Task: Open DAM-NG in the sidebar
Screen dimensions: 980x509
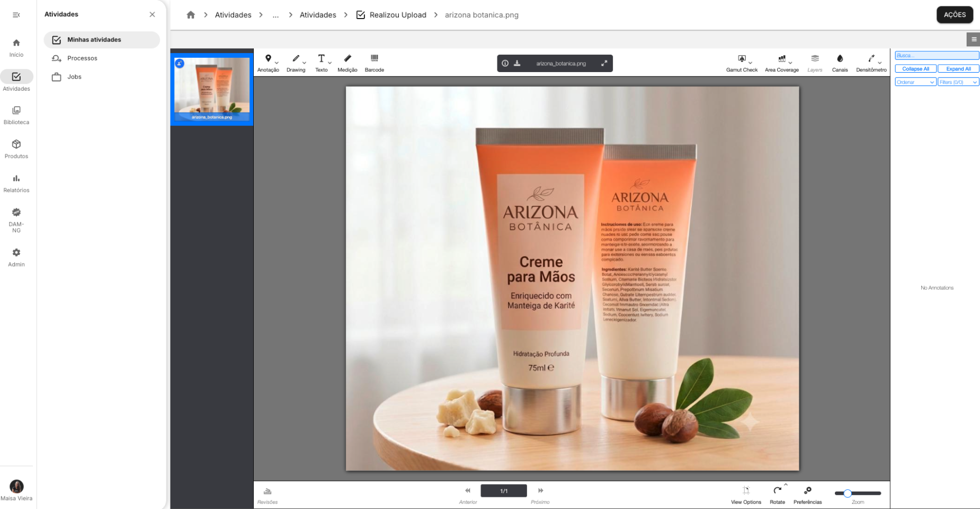Action: click(x=16, y=220)
